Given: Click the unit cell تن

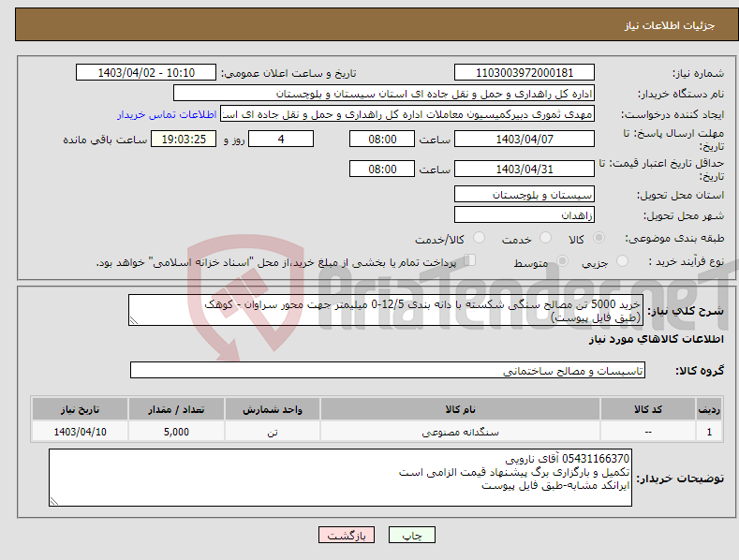Looking at the screenshot, I should 273,432.
